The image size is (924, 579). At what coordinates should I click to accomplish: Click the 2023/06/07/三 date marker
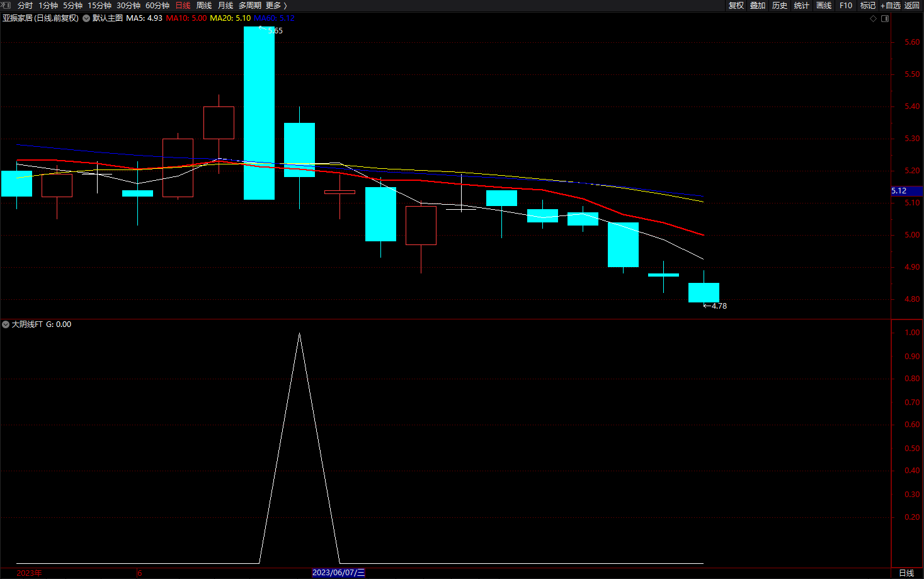pyautogui.click(x=338, y=573)
